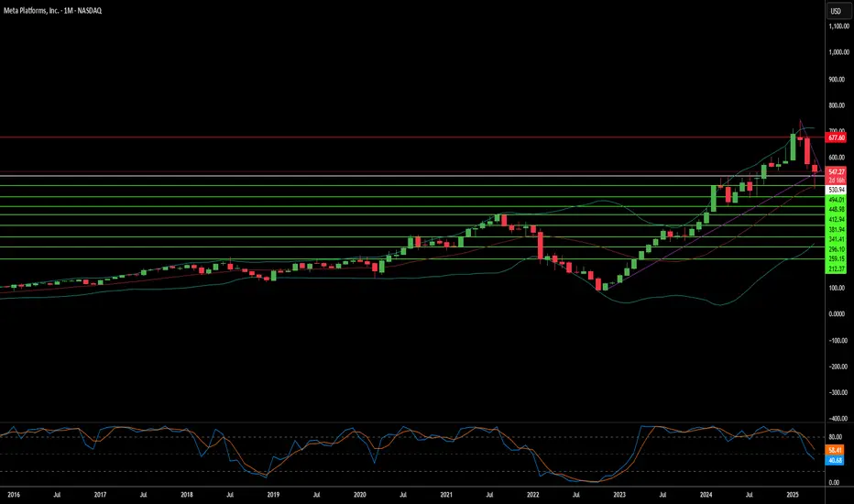The image size is (854, 504).
Task: Click the green 412.94 level label
Action: coord(836,220)
